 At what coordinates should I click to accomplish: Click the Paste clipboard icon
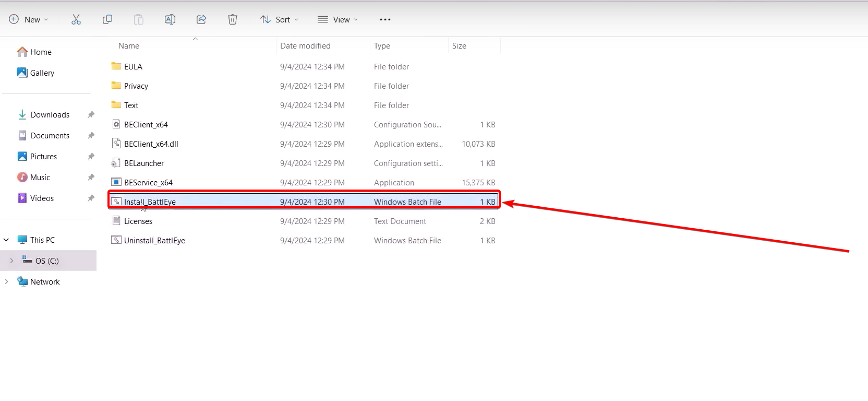139,19
